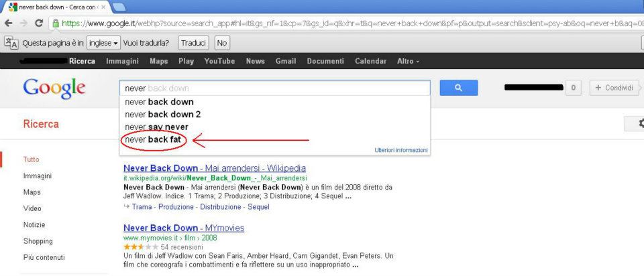Click the green padlock security icon
This screenshot has height=276, width=644.
click(56, 23)
